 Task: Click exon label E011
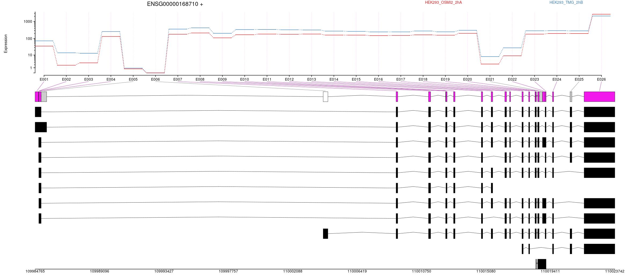(x=267, y=79)
